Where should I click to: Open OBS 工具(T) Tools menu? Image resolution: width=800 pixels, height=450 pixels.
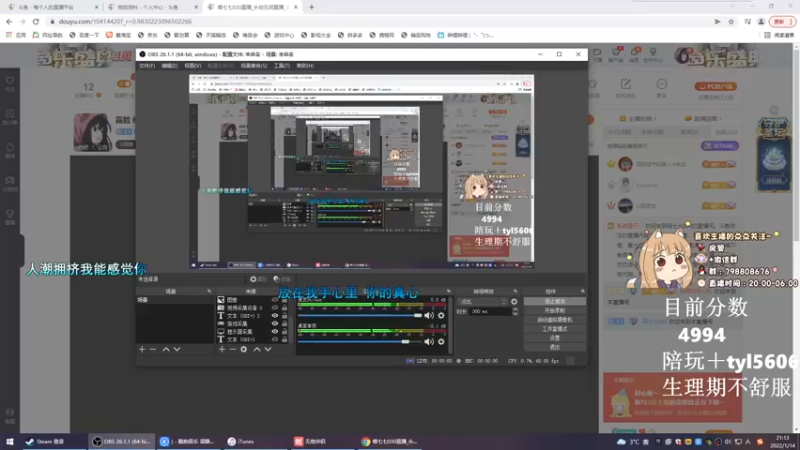pyautogui.click(x=282, y=66)
